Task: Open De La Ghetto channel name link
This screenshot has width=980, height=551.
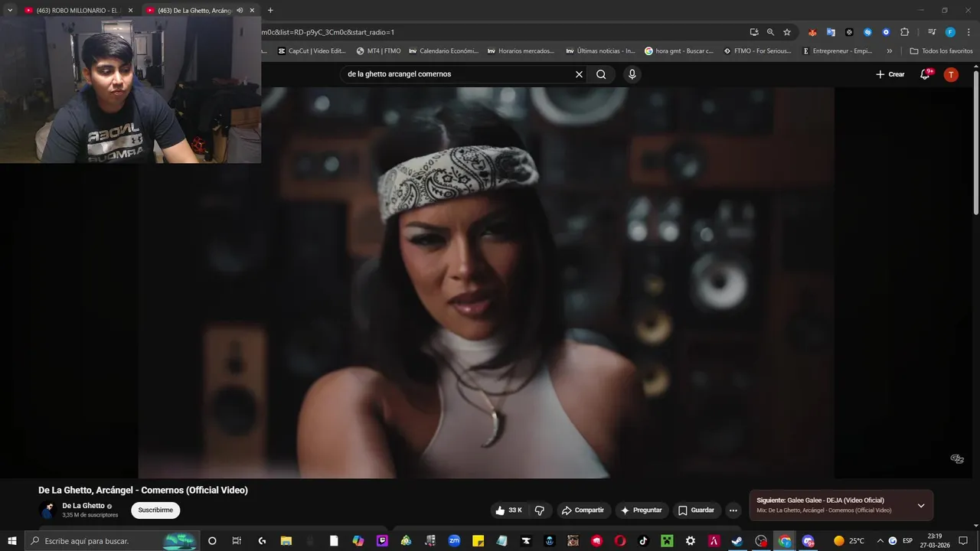Action: tap(83, 506)
